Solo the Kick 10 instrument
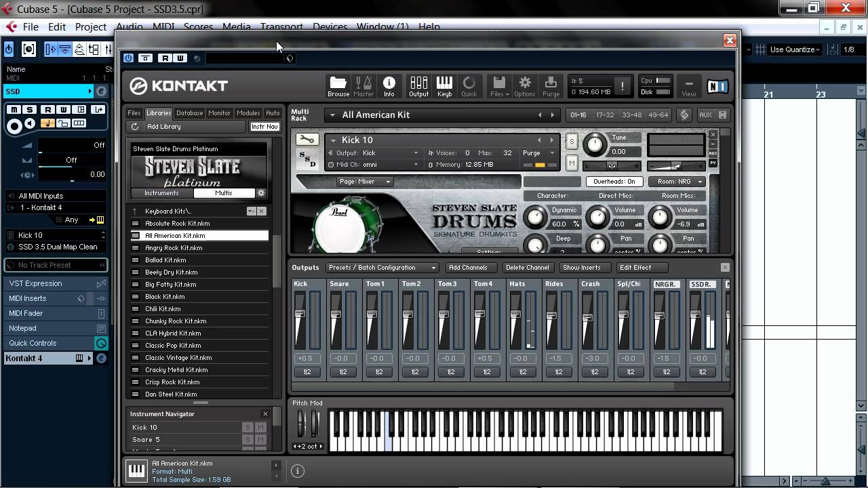868x488 pixels. pyautogui.click(x=572, y=141)
